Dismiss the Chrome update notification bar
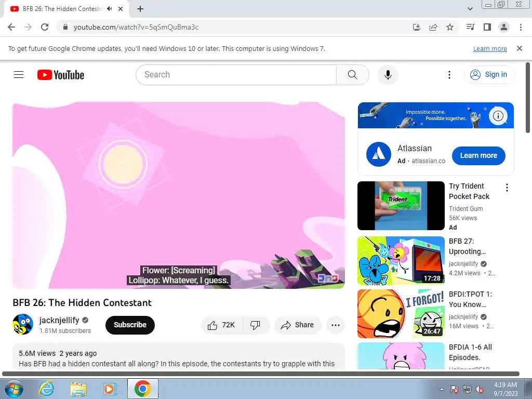 [520, 48]
